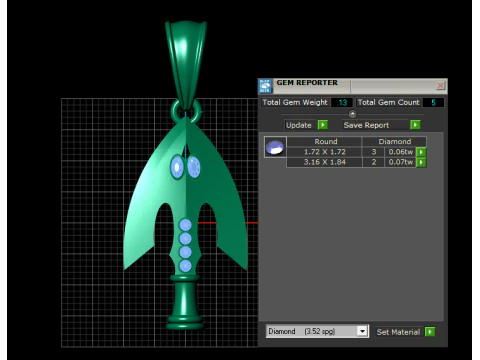
Task: Select the 1.72 X 1.72 size cell
Action: tap(324, 152)
